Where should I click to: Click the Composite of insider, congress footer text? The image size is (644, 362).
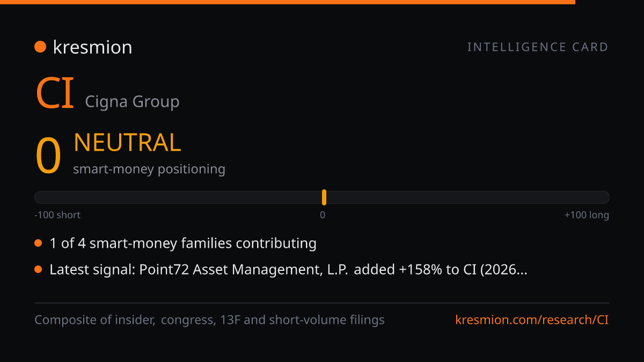point(209,320)
